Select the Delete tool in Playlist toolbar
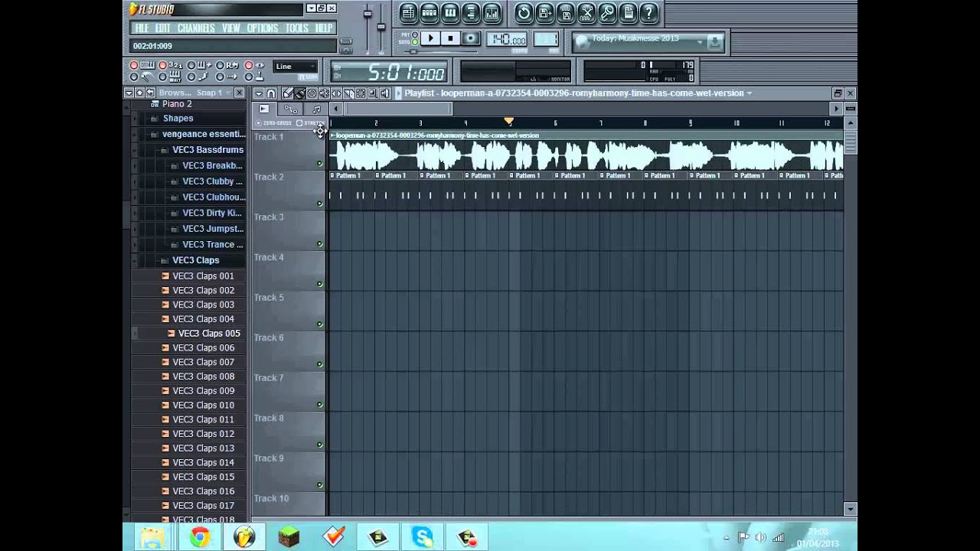Image resolution: width=980 pixels, height=551 pixels. click(312, 93)
